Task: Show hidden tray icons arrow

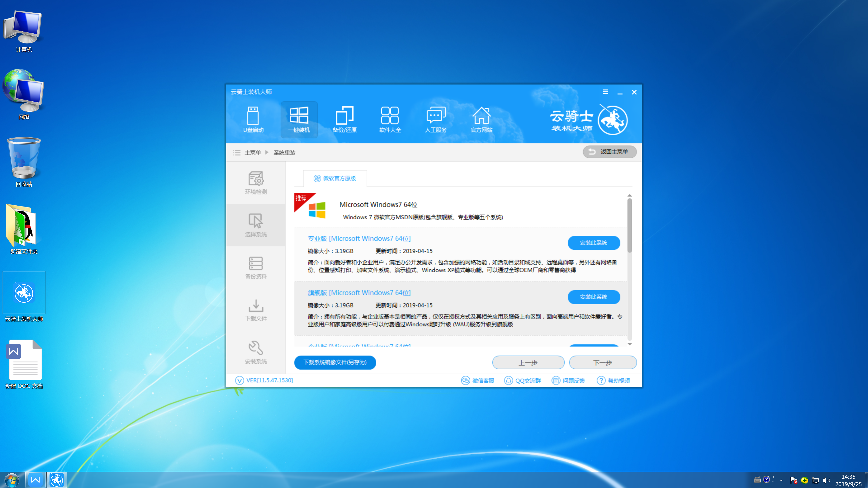Action: point(781,480)
